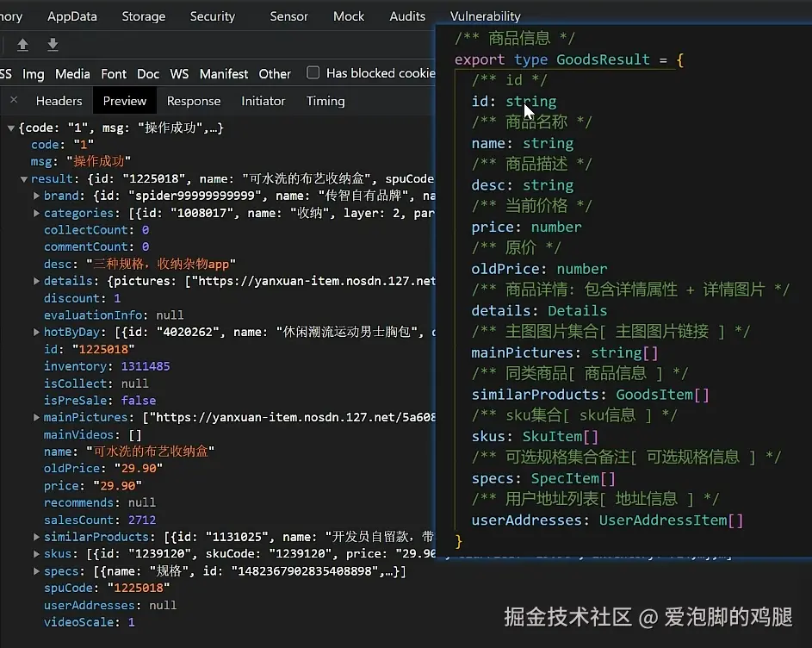
Task: Filter requests by WS type
Action: pyautogui.click(x=179, y=74)
